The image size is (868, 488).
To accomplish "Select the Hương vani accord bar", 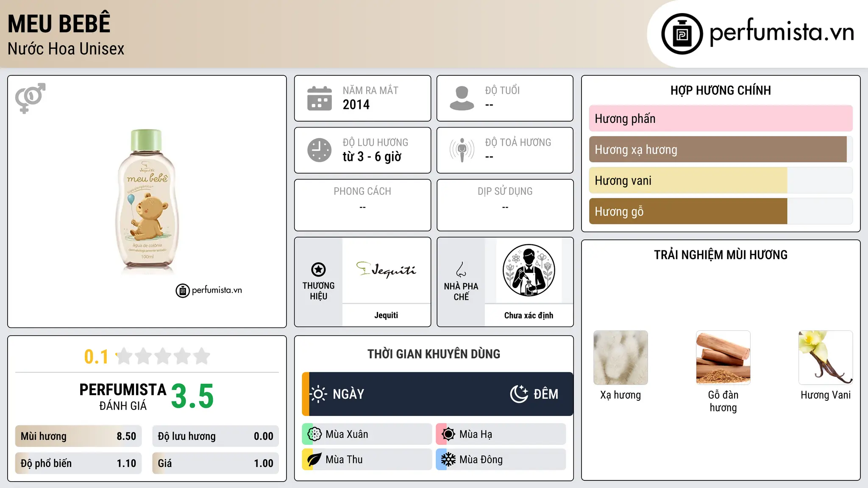I will coord(721,180).
